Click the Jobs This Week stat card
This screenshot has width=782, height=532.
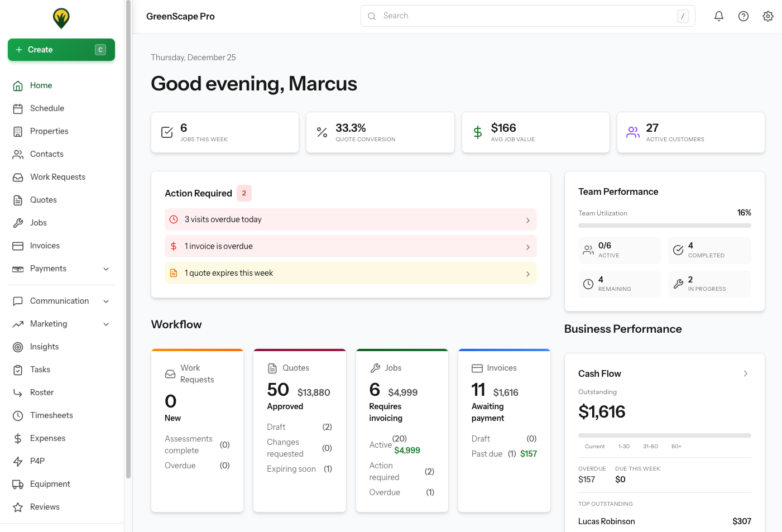(x=225, y=132)
